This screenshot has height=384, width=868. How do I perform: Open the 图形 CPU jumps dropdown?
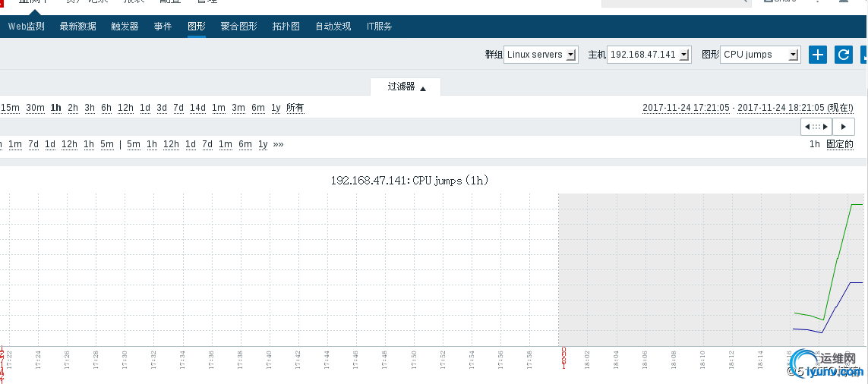(760, 54)
